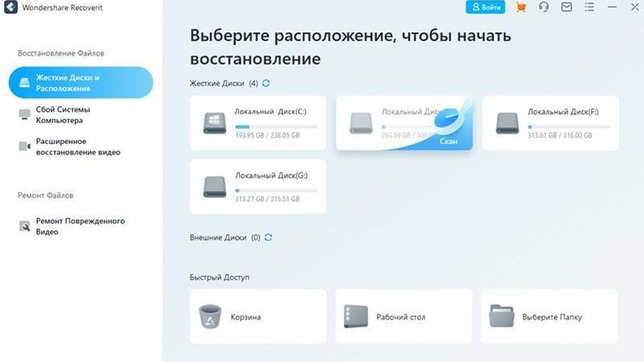Click the recycle bin icon

coord(210,316)
